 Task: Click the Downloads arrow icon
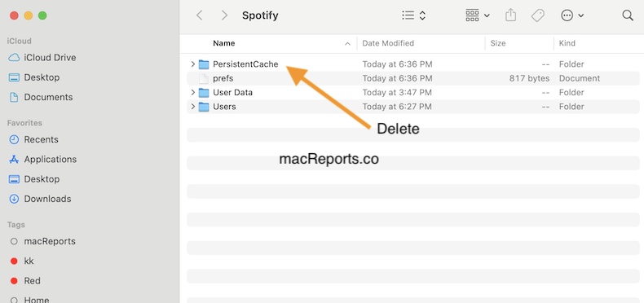(14, 199)
